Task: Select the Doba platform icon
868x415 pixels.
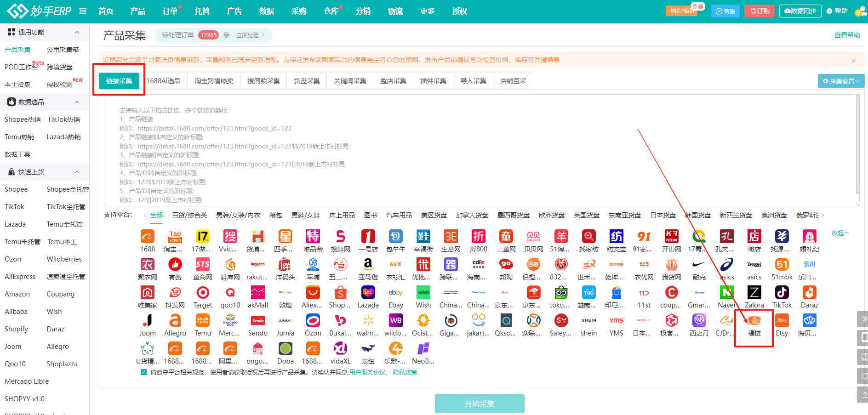Action: click(286, 349)
